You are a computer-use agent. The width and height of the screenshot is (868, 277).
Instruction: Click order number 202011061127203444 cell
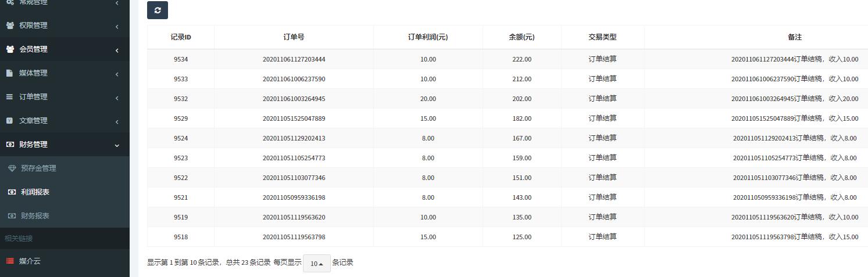pyautogui.click(x=294, y=59)
